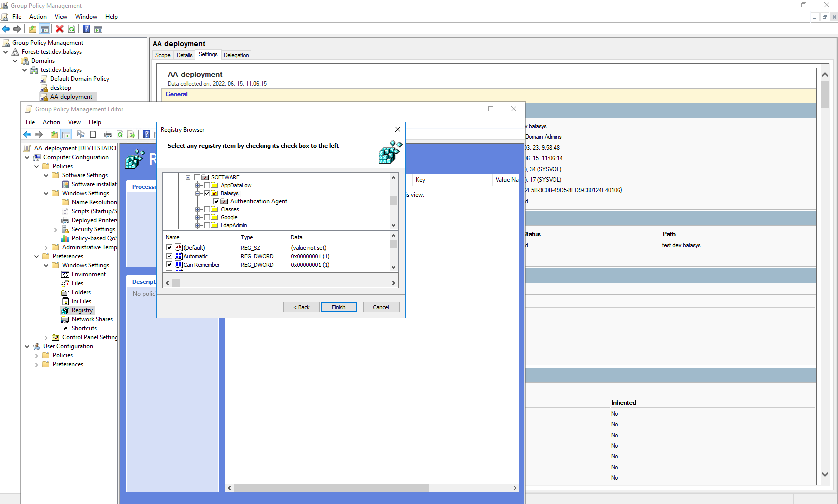Expand the AppDataLow registry key

(x=197, y=185)
